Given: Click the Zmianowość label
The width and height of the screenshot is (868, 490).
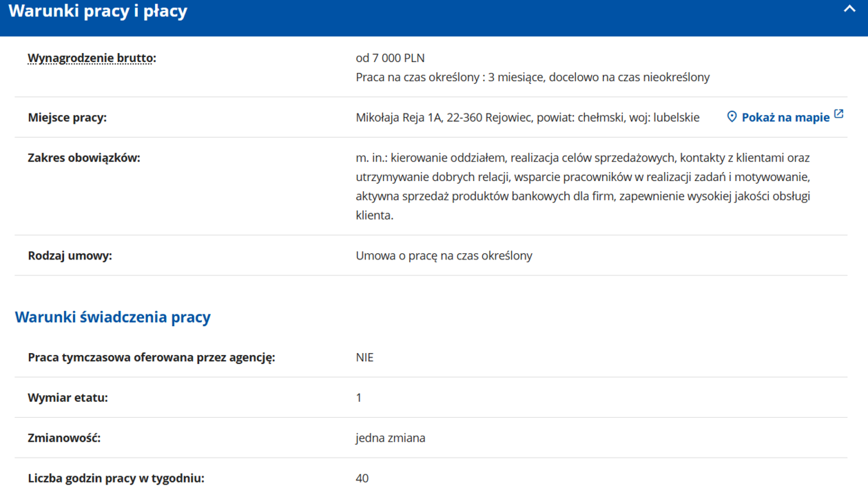Looking at the screenshot, I should coord(64,438).
